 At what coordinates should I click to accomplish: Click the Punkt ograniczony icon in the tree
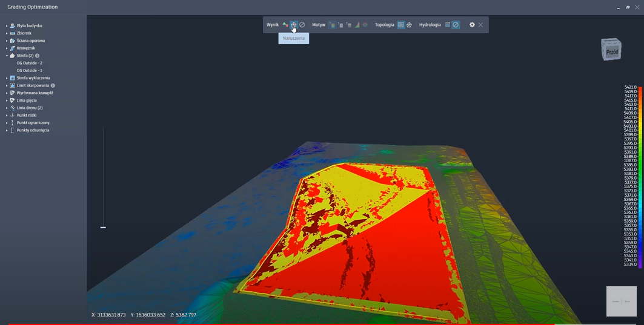[x=12, y=123]
